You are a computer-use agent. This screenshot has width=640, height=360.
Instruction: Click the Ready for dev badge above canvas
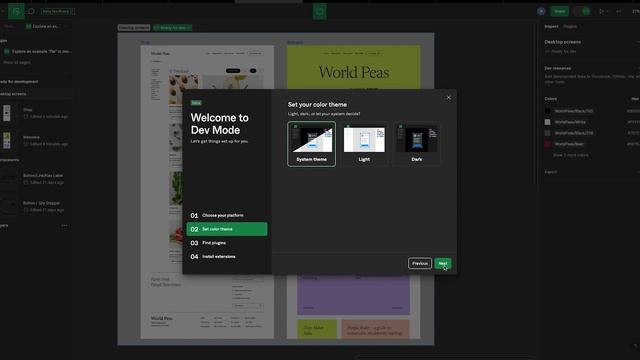pyautogui.click(x=172, y=28)
